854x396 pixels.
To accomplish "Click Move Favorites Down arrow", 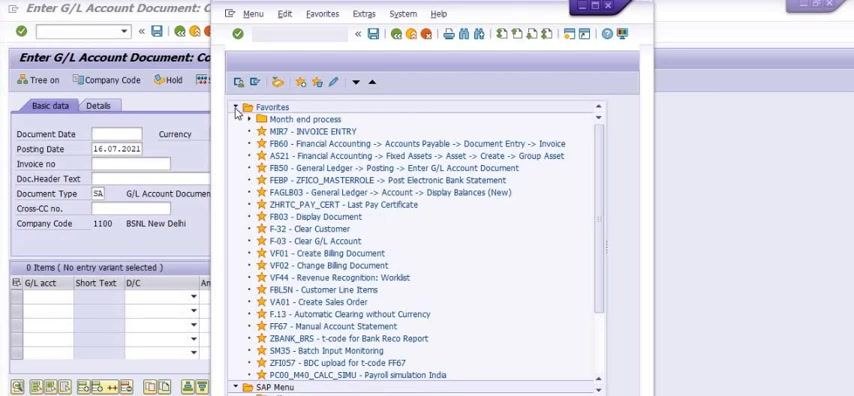I will (x=356, y=82).
